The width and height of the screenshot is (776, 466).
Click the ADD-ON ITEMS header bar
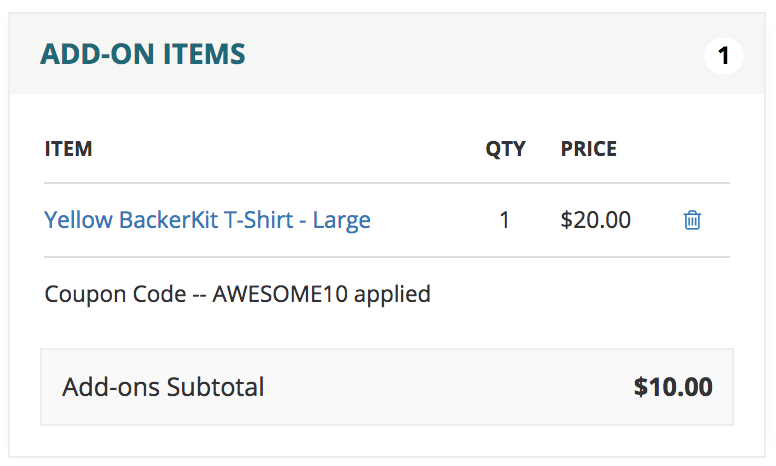[387, 53]
